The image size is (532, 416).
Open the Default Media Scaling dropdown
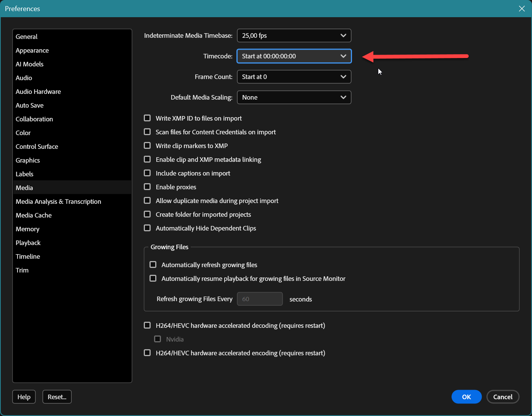click(x=294, y=97)
